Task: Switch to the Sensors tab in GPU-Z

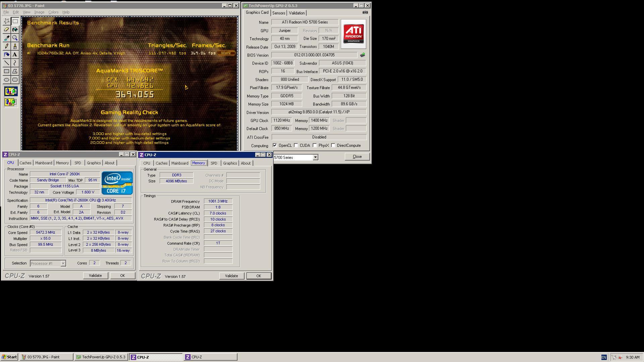Action: (279, 13)
